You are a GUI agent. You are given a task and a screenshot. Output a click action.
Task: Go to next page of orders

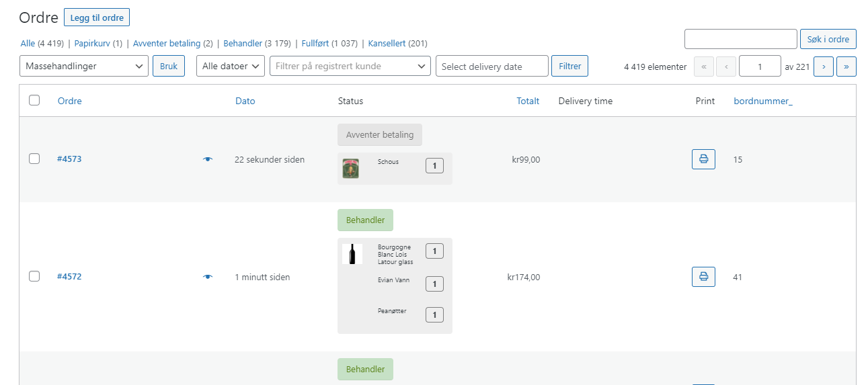point(824,67)
